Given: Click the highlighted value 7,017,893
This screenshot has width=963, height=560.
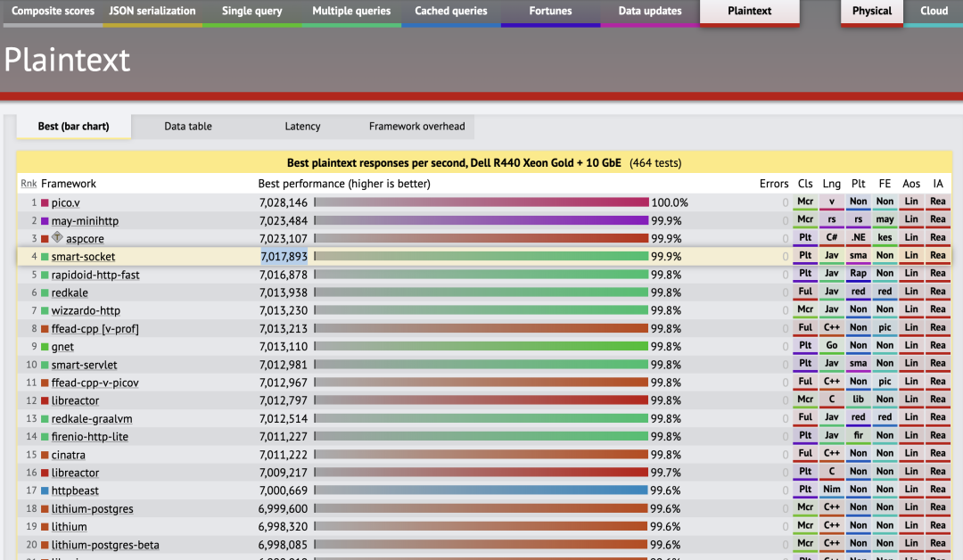Looking at the screenshot, I should tap(284, 257).
